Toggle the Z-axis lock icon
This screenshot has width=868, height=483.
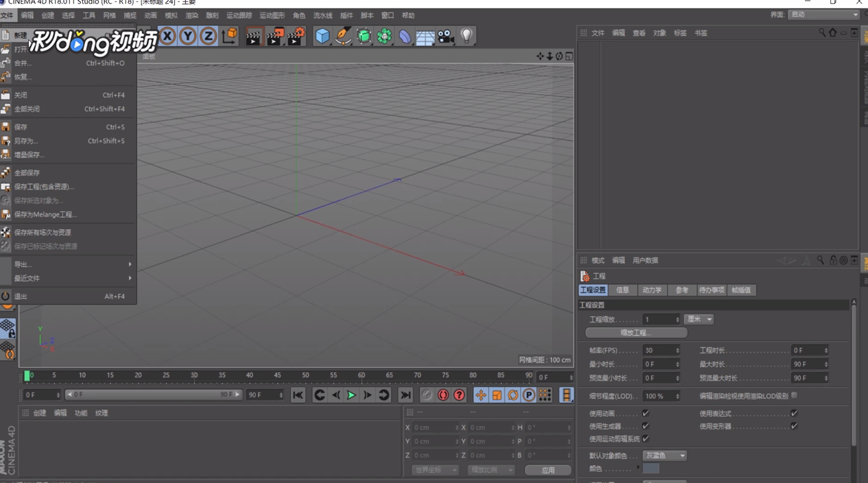pos(208,36)
